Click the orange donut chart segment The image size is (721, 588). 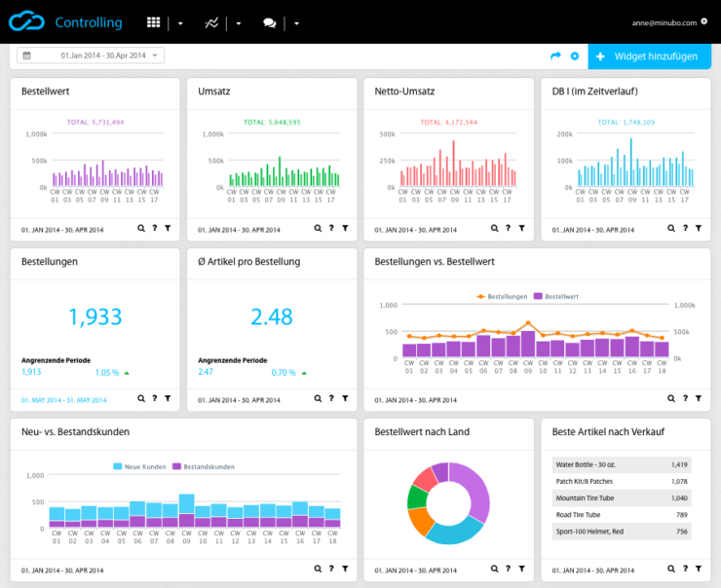(x=420, y=521)
